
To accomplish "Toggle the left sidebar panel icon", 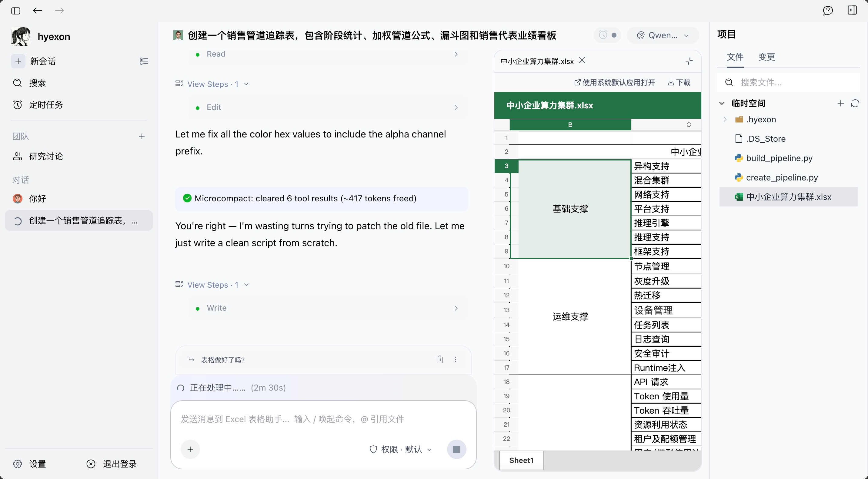I will 15,11.
